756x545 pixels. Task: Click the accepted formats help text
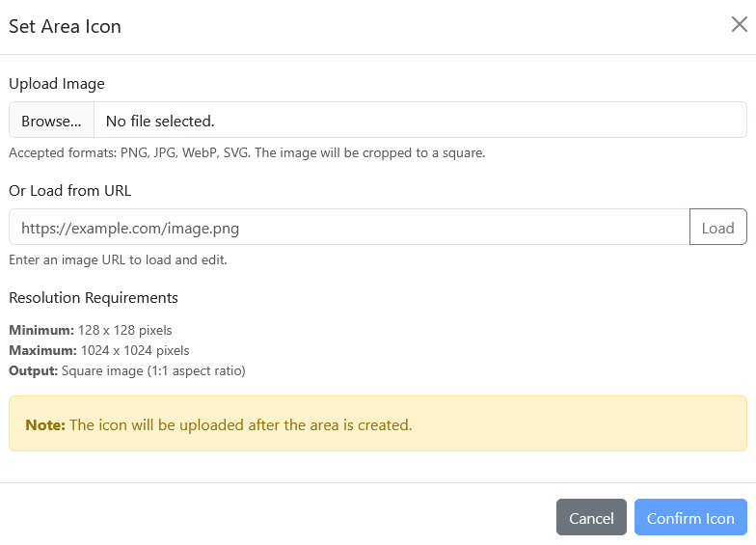click(247, 152)
